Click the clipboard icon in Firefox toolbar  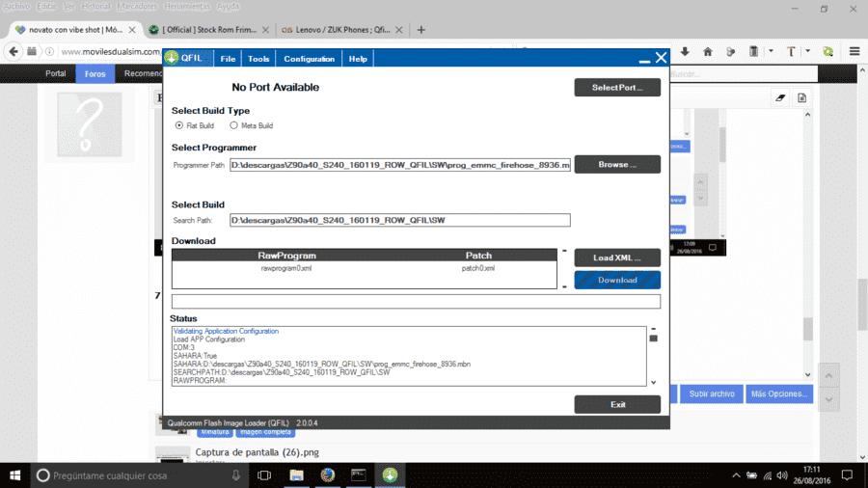[x=753, y=51]
